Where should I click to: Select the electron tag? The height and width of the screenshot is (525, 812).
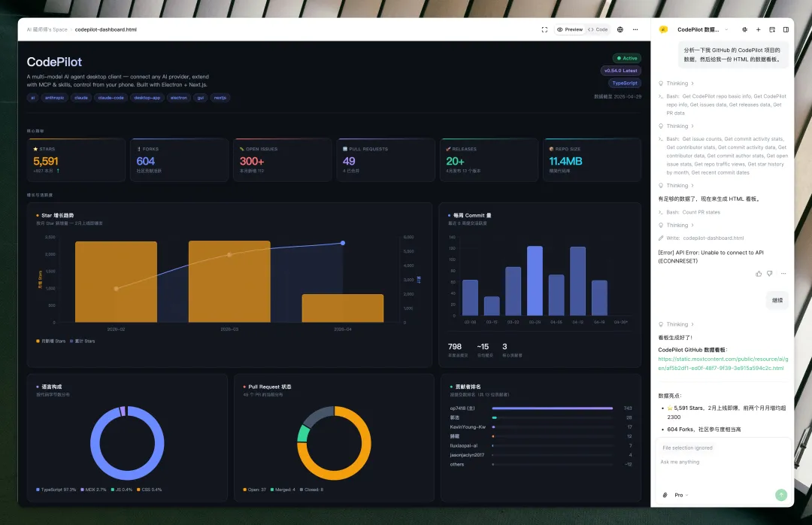click(x=179, y=98)
